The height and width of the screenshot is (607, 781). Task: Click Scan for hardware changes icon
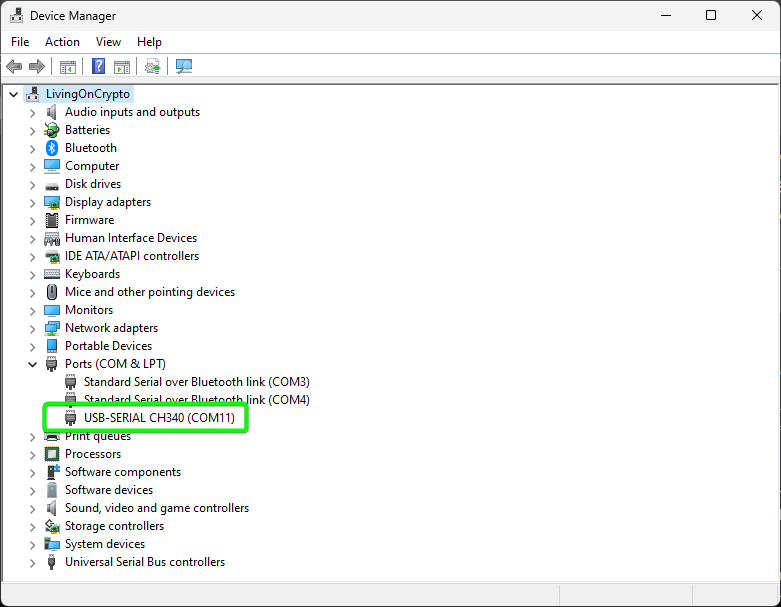[x=184, y=66]
